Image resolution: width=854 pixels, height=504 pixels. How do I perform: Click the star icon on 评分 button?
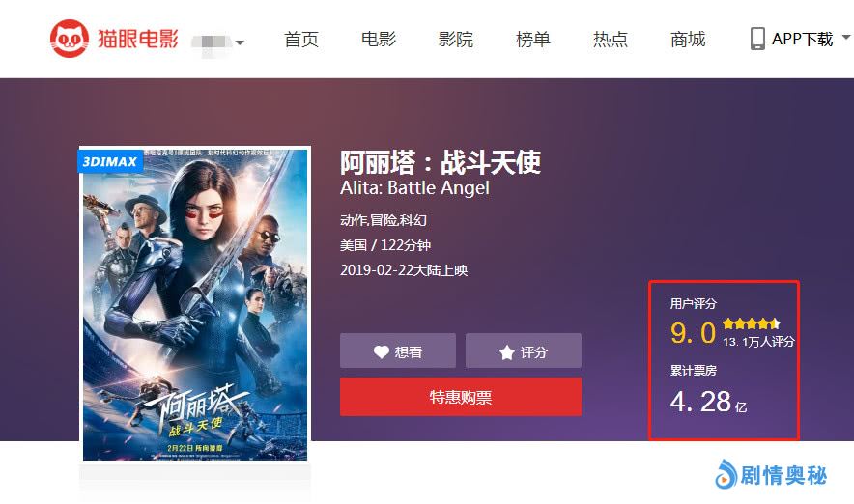pos(506,352)
